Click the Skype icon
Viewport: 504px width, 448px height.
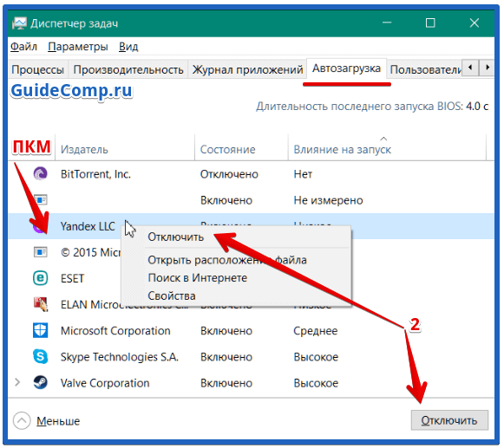[41, 356]
